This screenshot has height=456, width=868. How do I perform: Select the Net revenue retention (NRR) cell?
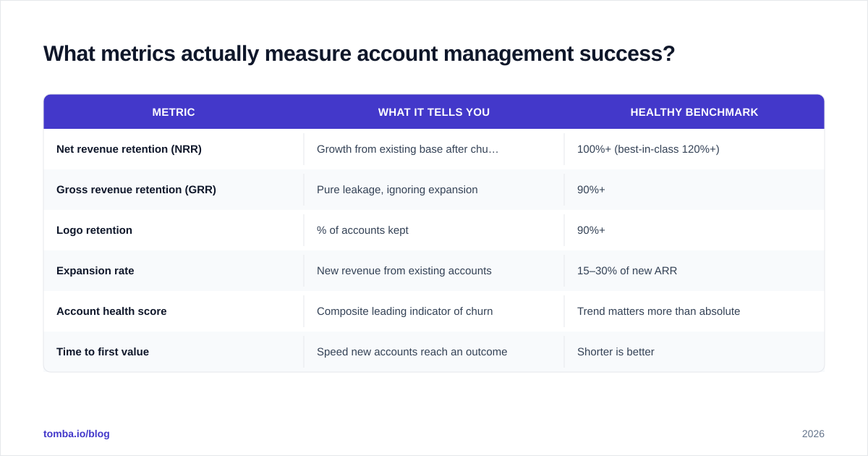pyautogui.click(x=174, y=149)
